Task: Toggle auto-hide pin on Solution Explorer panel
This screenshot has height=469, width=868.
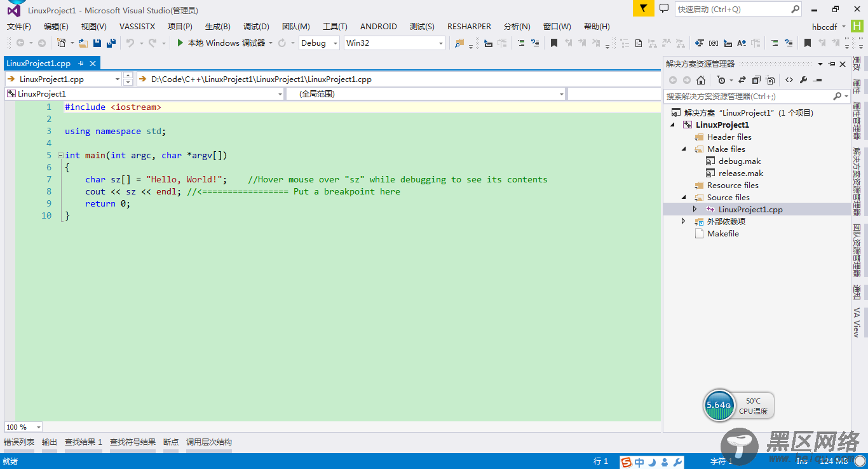Action: coord(832,64)
